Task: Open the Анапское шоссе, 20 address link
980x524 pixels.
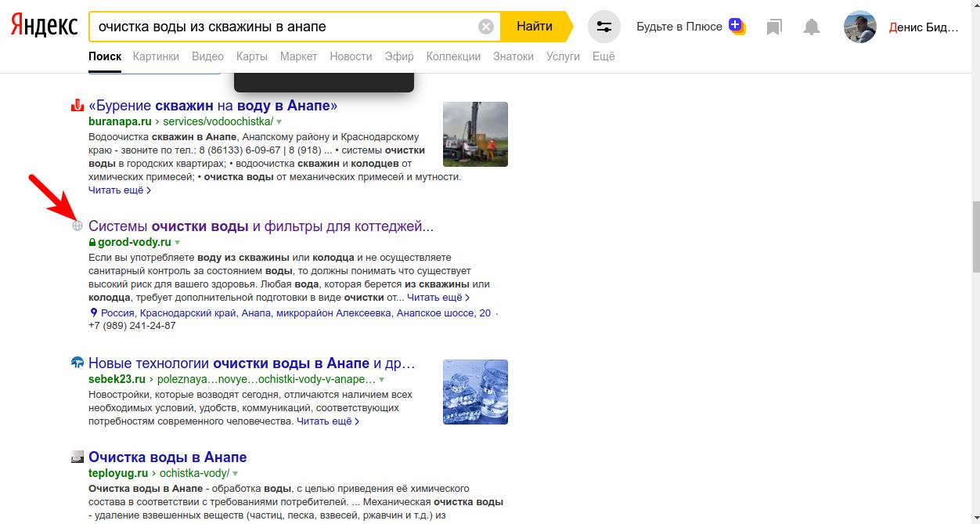Action: tap(296, 313)
